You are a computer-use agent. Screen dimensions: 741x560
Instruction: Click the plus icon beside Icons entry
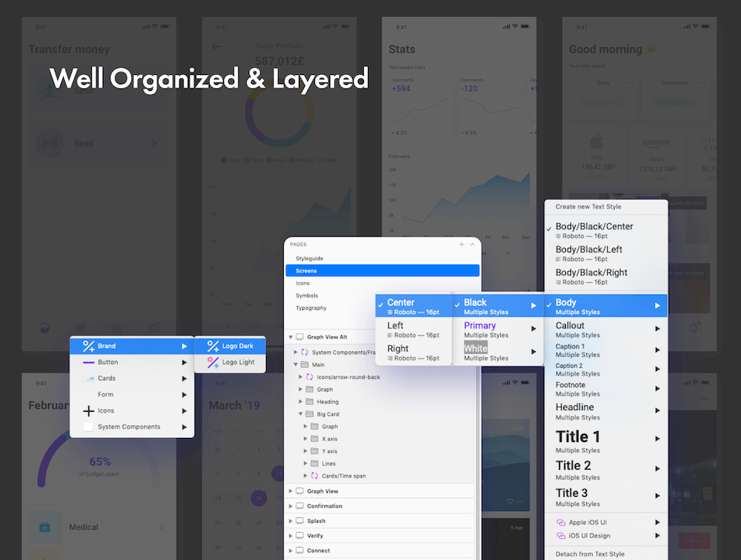point(88,411)
